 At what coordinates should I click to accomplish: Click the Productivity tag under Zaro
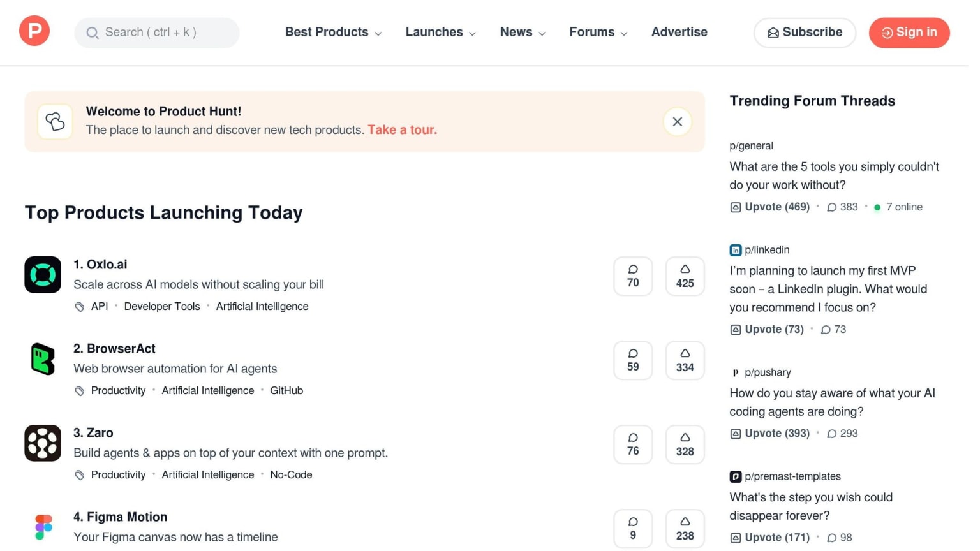[118, 474]
